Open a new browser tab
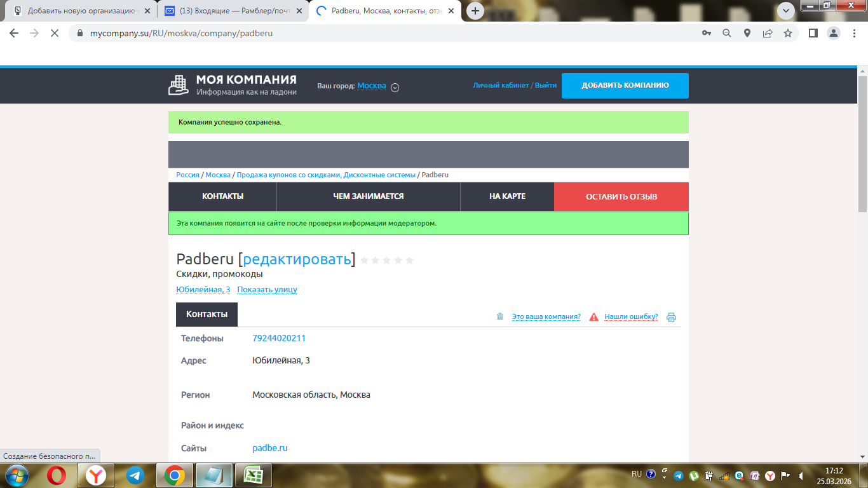Screen dimensions: 868x488 475,11
